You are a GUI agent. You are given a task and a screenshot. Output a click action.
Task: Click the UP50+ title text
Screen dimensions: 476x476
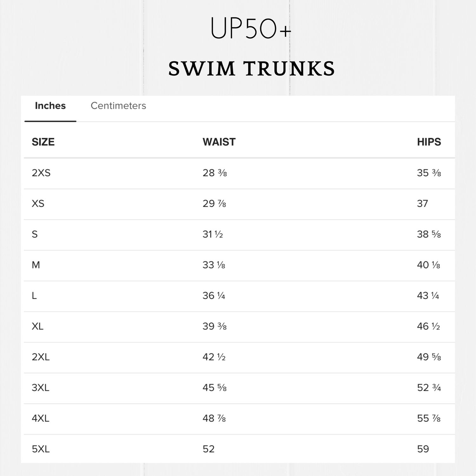click(251, 29)
